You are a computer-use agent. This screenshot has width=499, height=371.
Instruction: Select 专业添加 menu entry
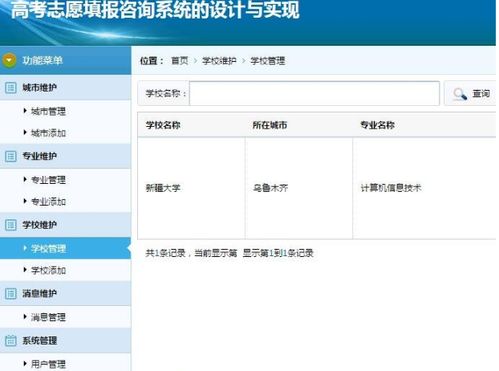pyautogui.click(x=48, y=202)
